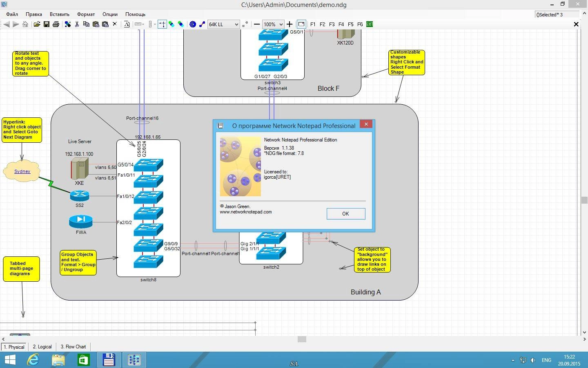Image resolution: width=588 pixels, height=368 pixels.
Task: Click the gray link style dots icon
Action: [x=245, y=25]
